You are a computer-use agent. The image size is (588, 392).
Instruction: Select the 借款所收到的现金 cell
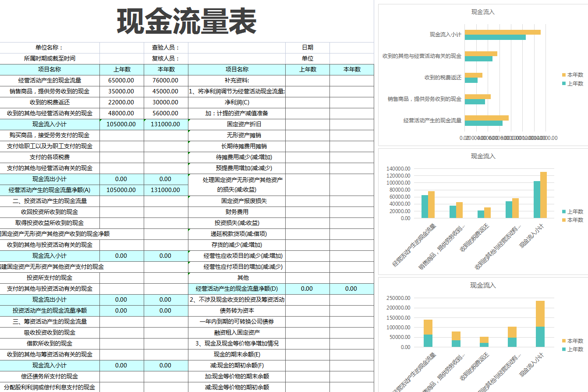coord(50,343)
